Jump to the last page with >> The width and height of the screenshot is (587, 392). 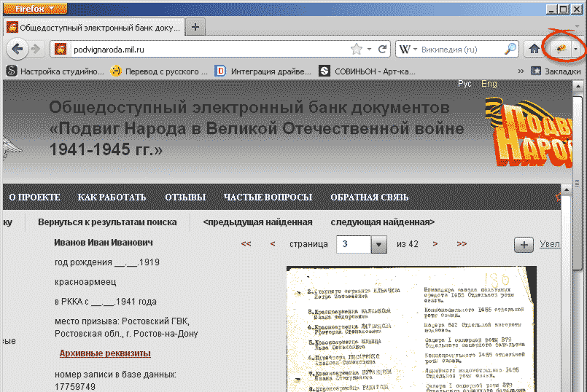point(462,244)
